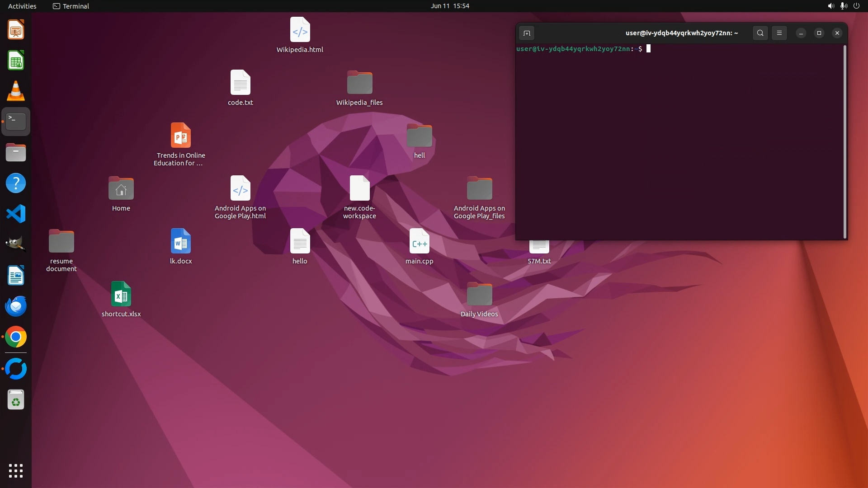Open the Terminal app menu in top bar
Screen dimensions: 868x488
pyautogui.click(x=71, y=6)
